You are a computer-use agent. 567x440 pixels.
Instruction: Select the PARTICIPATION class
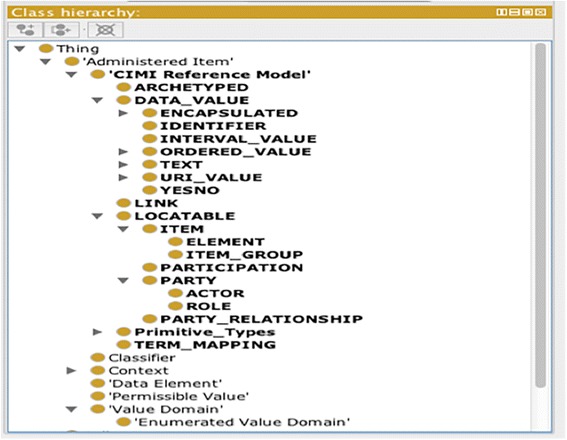click(x=231, y=268)
